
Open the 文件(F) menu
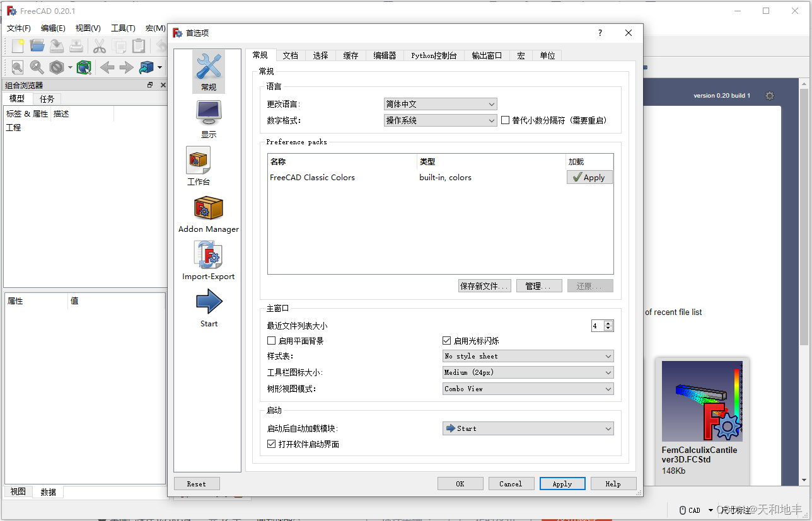(x=19, y=28)
